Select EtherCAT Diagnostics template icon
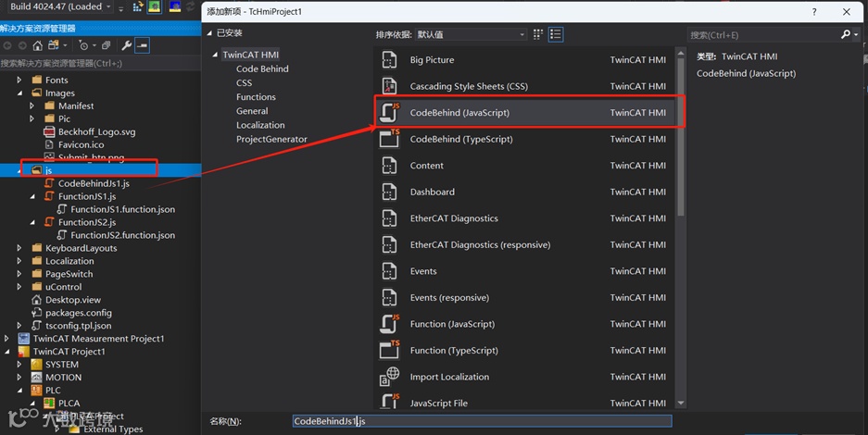The image size is (868, 435). pyautogui.click(x=389, y=218)
